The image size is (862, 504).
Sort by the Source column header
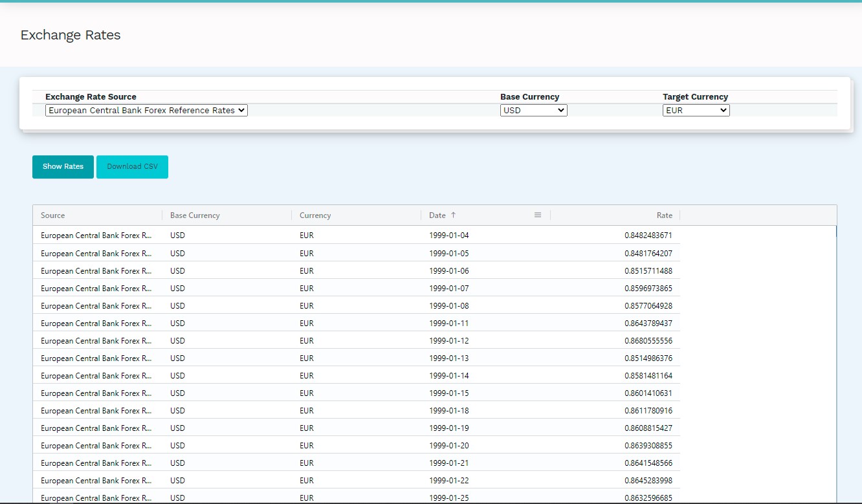tap(53, 215)
